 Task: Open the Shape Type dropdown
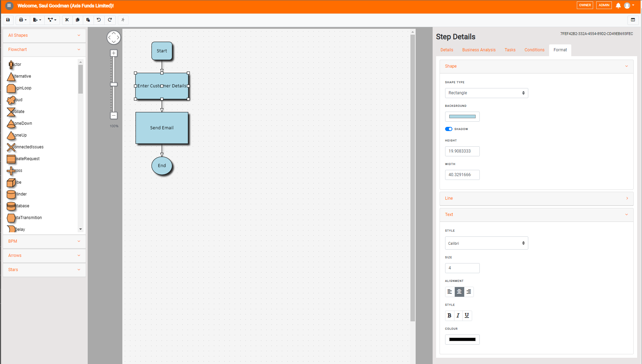[x=486, y=93]
